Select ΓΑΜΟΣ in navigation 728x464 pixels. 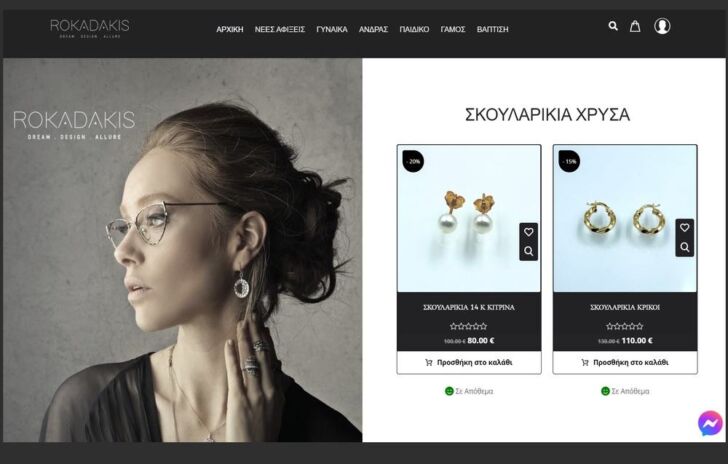(x=453, y=29)
